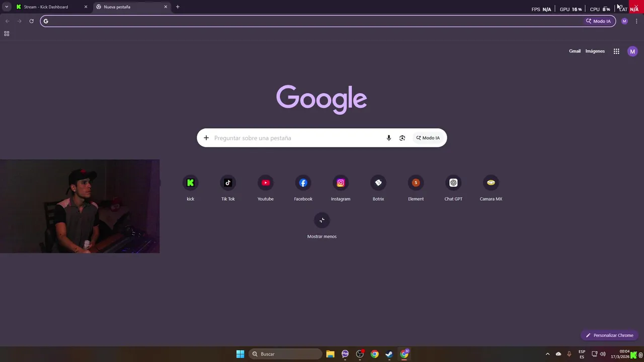Open the Imágenes link

point(595,51)
